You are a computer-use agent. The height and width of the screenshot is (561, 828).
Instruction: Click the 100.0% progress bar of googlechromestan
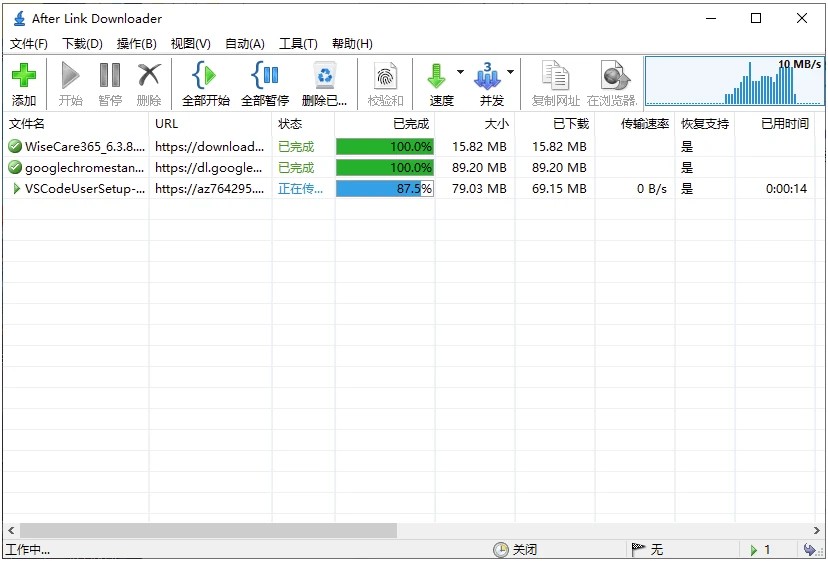click(x=385, y=167)
